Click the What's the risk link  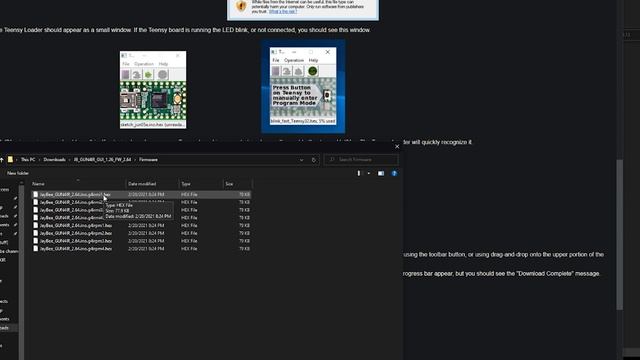[x=282, y=12]
